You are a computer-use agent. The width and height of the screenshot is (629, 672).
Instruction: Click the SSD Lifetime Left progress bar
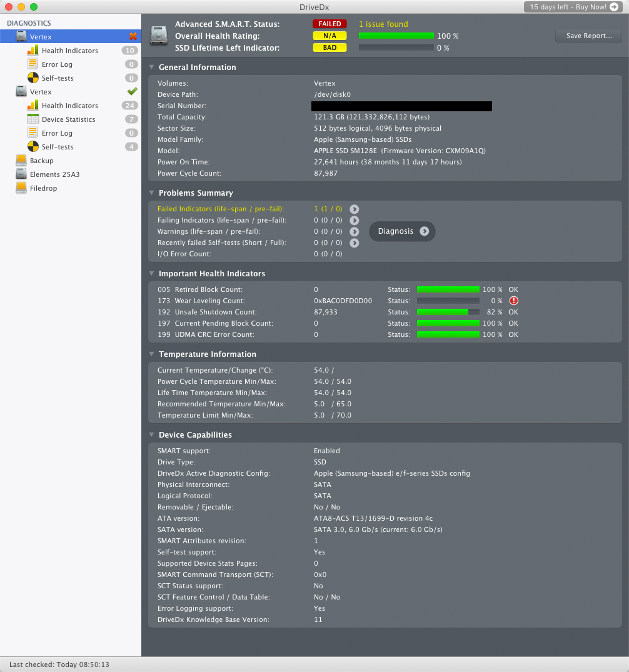396,48
